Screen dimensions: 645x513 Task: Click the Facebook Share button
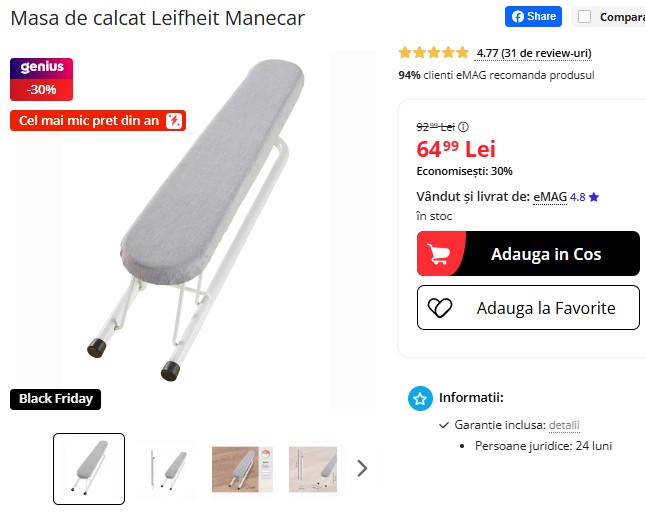point(533,16)
